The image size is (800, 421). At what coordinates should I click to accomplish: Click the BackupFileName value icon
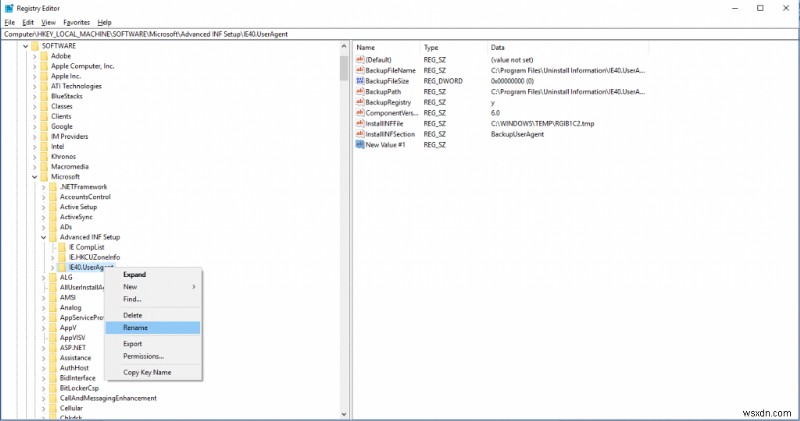point(360,70)
